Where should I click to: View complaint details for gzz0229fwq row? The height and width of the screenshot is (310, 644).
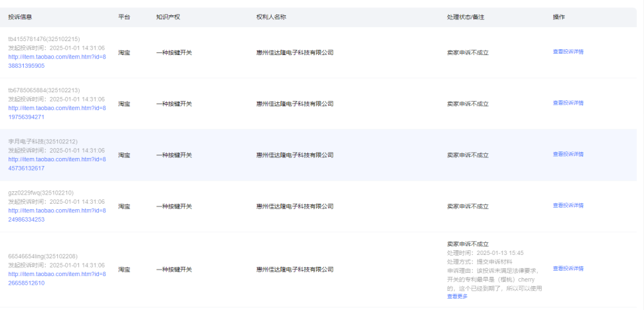[568, 206]
